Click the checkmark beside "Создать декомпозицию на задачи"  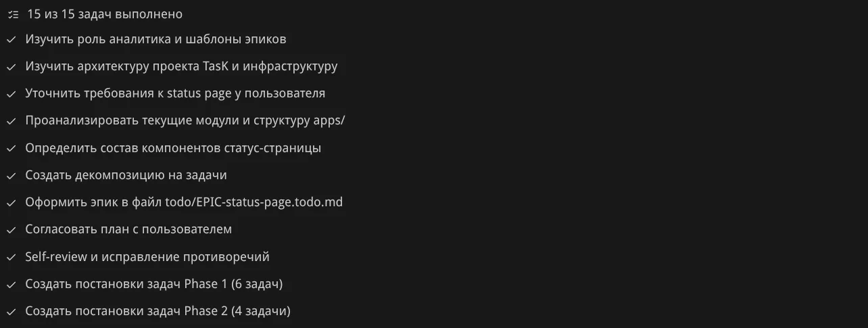coord(11,176)
